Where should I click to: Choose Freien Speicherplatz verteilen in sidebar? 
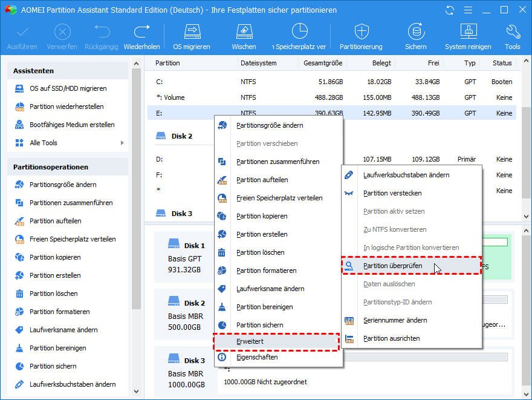pos(73,239)
